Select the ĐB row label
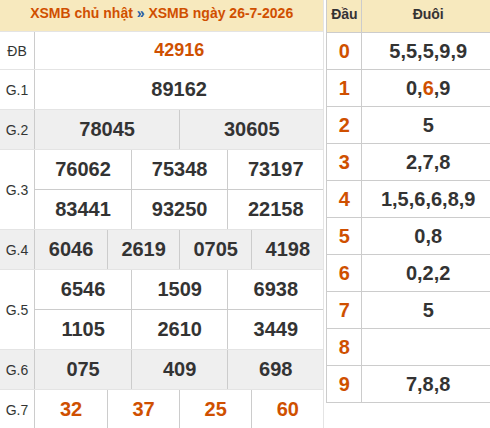This screenshot has width=490, height=428. 17,51
